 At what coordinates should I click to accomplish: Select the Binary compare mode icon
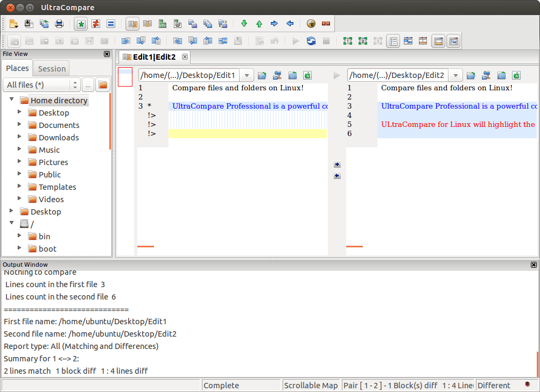coord(163,24)
